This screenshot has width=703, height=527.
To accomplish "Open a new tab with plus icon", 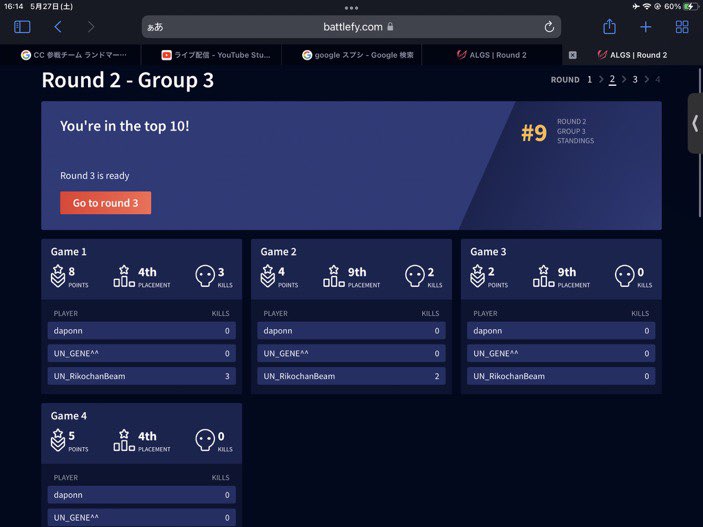I will (x=646, y=27).
